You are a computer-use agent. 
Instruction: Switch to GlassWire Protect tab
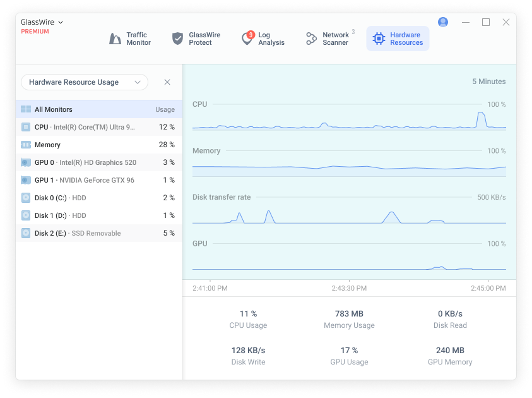(196, 39)
